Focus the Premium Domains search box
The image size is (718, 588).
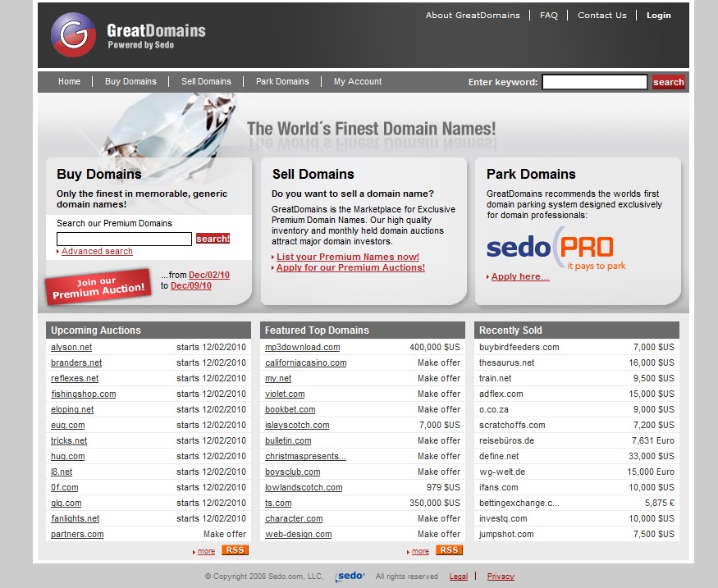pos(124,239)
